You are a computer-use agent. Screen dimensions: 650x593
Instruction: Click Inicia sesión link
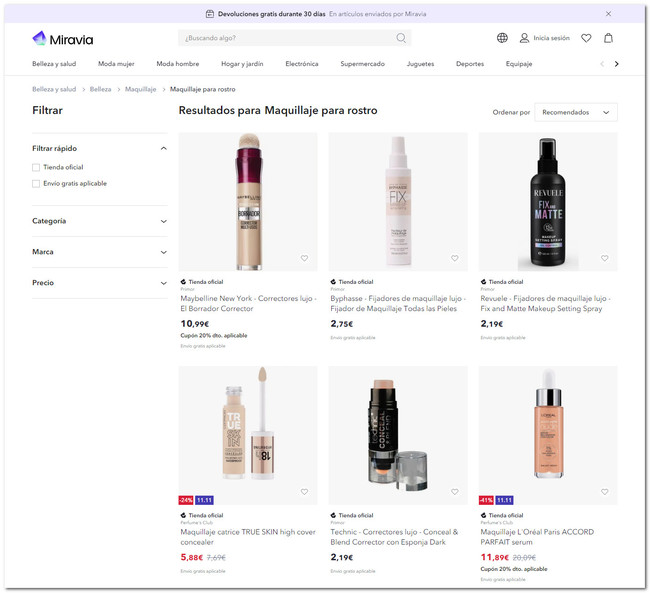[551, 38]
